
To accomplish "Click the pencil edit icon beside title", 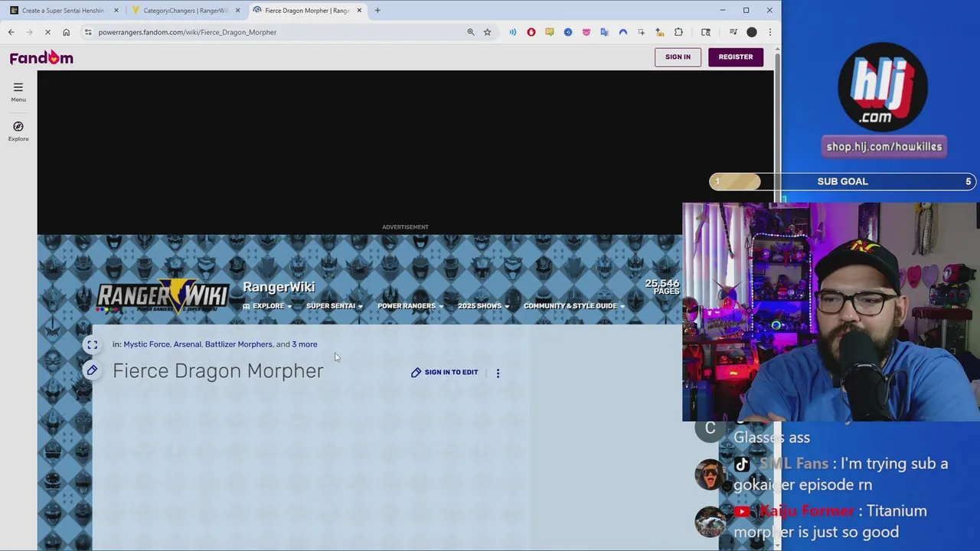I will [x=92, y=370].
